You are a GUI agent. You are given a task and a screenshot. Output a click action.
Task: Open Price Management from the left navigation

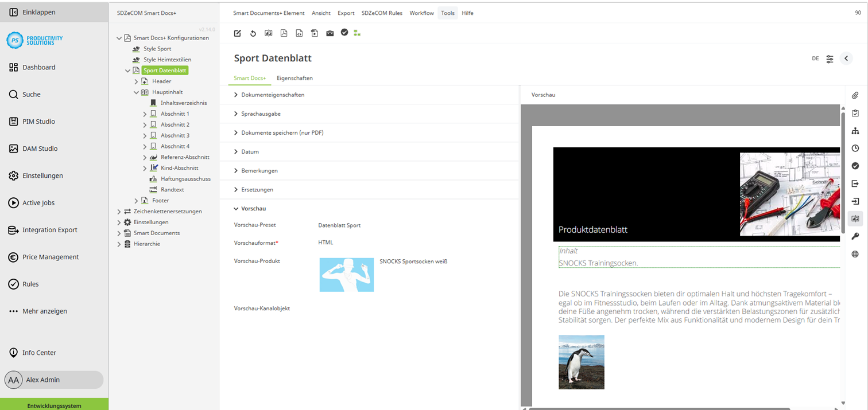coord(51,257)
